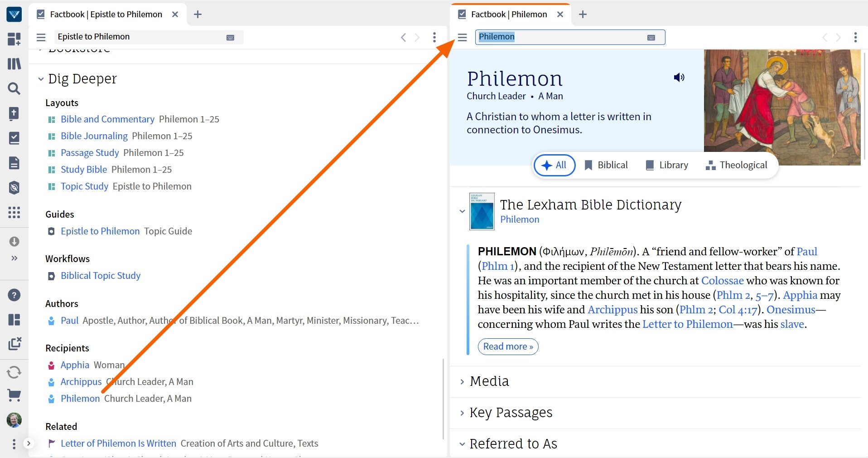Click the Philemon painting thumbnail
Viewport: 868px width, 458px height.
click(x=782, y=107)
